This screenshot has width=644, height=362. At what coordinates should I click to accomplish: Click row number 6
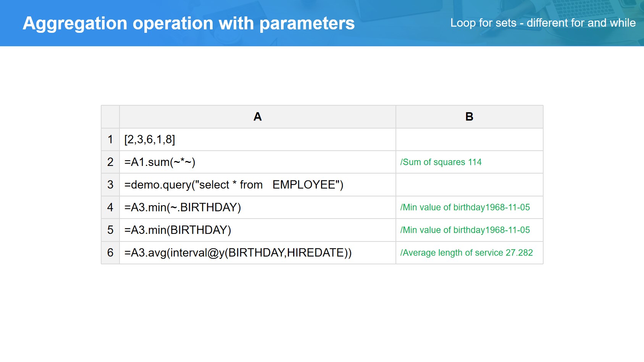tap(110, 253)
